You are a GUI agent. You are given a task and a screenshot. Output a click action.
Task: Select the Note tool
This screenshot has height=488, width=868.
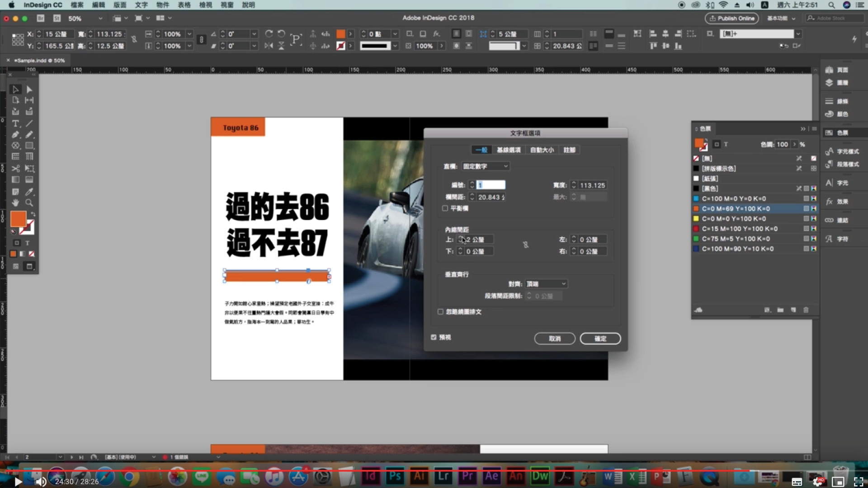point(15,192)
